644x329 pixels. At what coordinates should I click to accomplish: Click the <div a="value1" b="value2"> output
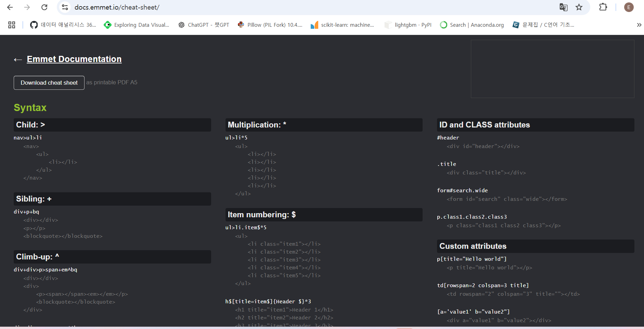499,320
